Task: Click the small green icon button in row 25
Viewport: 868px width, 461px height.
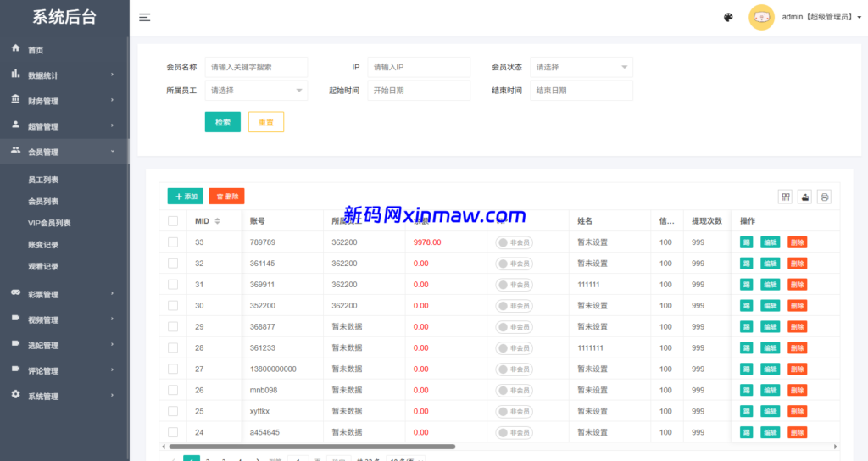Action: click(x=746, y=411)
